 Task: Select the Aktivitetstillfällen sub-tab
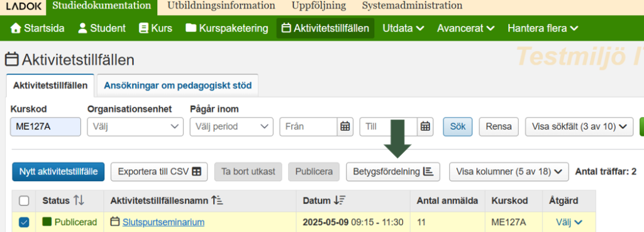click(50, 86)
